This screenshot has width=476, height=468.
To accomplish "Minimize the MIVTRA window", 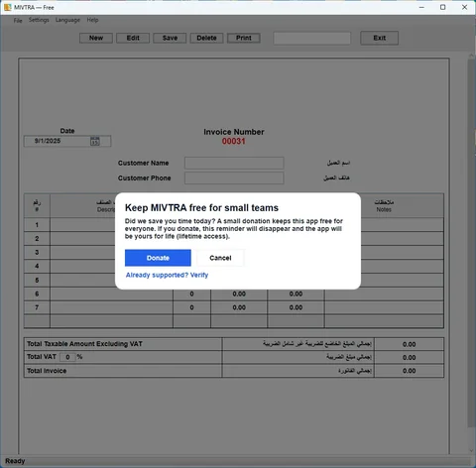I will 421,7.
